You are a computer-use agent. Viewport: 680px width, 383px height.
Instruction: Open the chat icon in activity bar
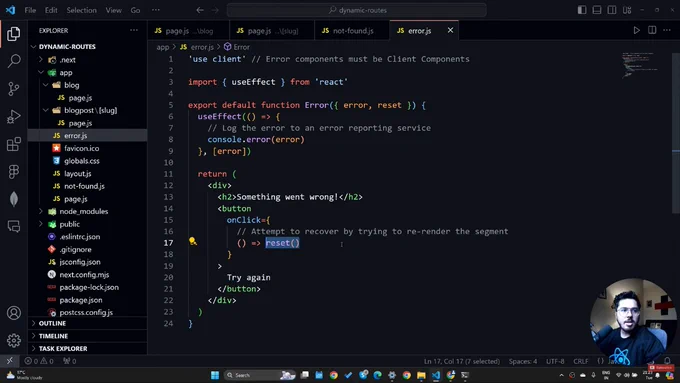click(13, 226)
